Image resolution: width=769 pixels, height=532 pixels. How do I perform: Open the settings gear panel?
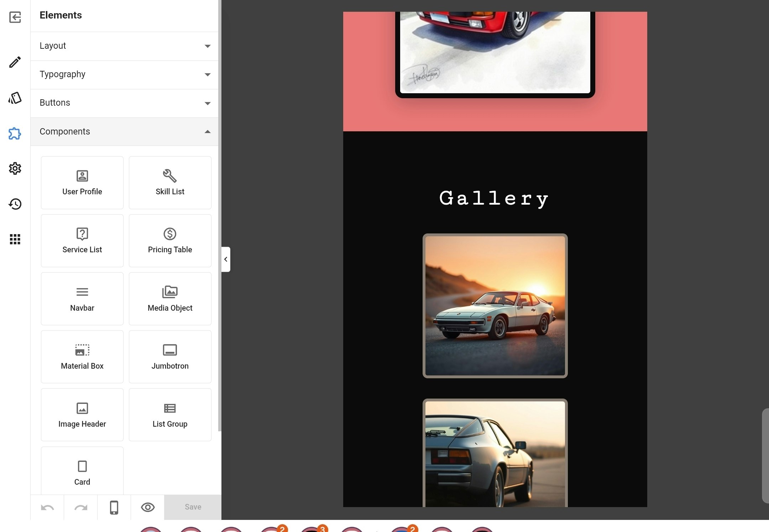click(15, 168)
